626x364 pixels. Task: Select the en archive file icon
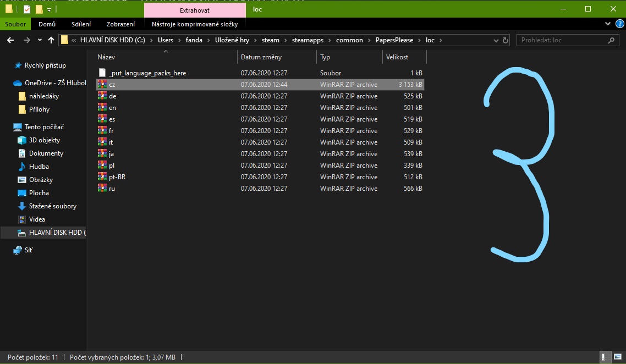pos(102,107)
